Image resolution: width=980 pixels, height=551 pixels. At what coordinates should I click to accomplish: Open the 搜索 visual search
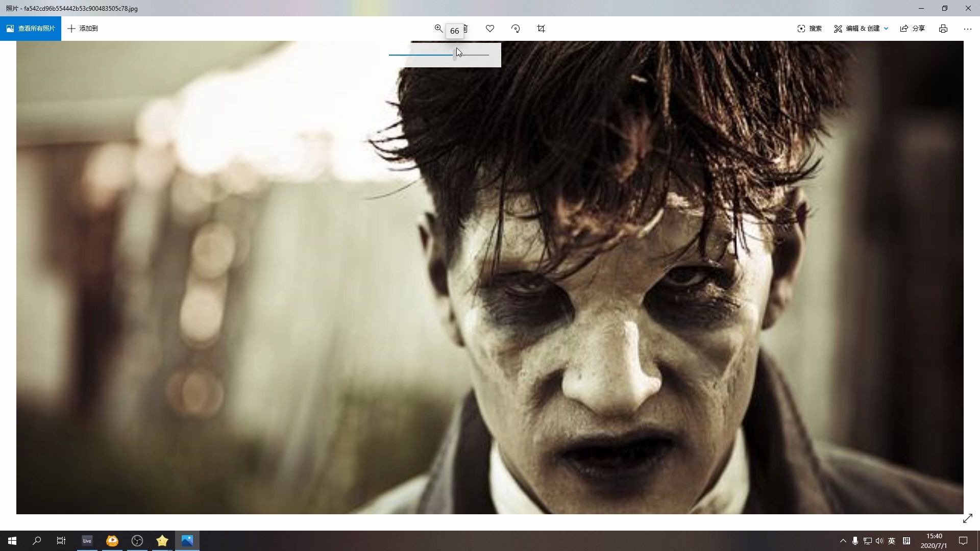click(x=810, y=29)
